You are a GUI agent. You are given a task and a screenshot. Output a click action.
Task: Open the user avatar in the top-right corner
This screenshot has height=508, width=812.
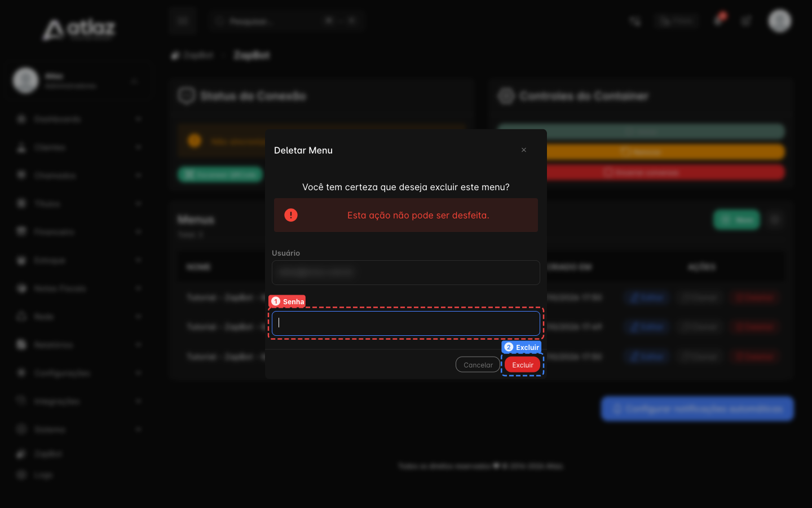780,21
